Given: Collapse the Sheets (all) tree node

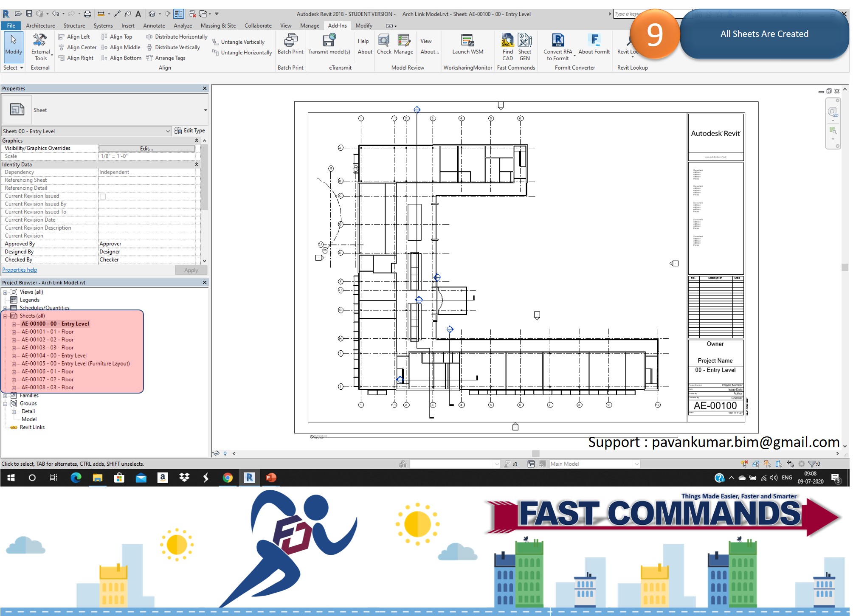Looking at the screenshot, I should pos(5,316).
